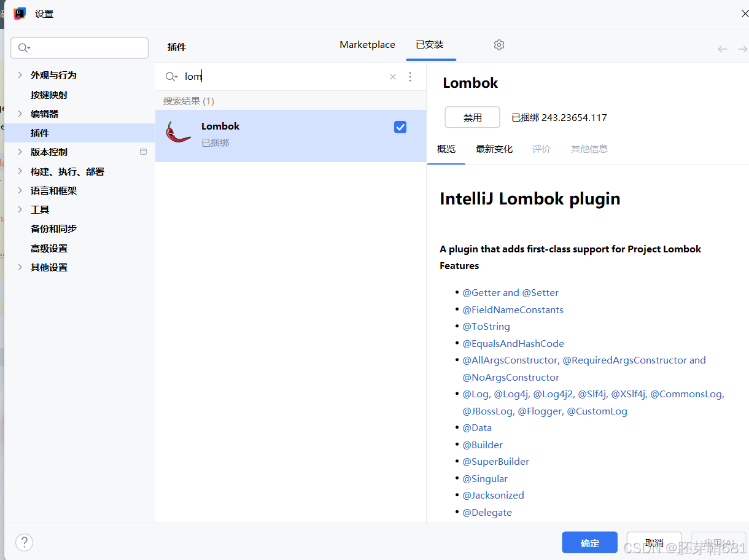Open the @EqualsAndHashCode link
The height and width of the screenshot is (560, 749).
coord(513,344)
